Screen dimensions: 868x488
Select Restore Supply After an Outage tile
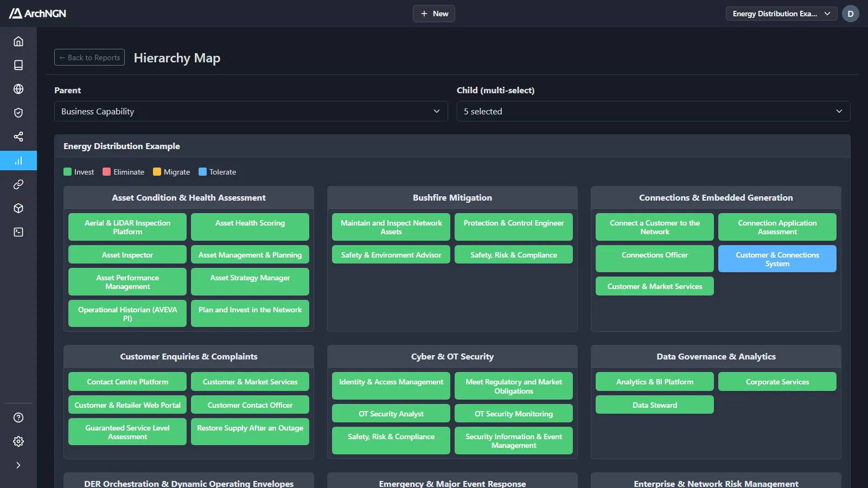(x=250, y=432)
